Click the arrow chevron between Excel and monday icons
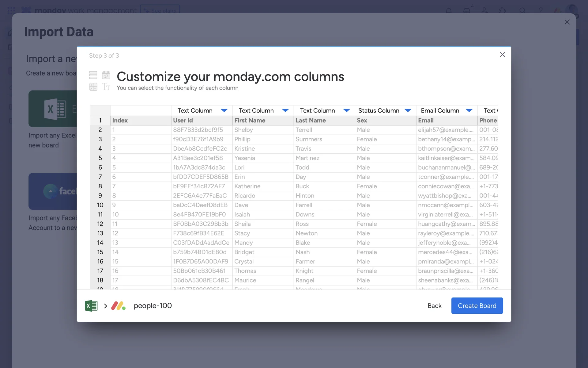588x368 pixels. pos(105,306)
